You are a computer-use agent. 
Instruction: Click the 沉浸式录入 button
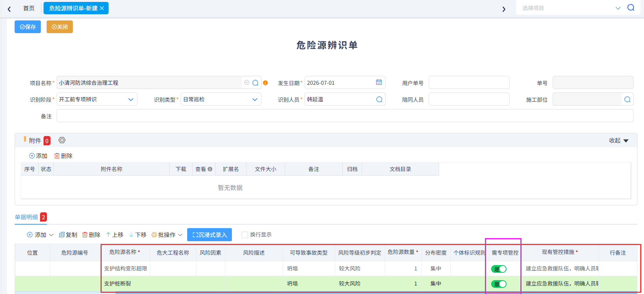pos(210,235)
